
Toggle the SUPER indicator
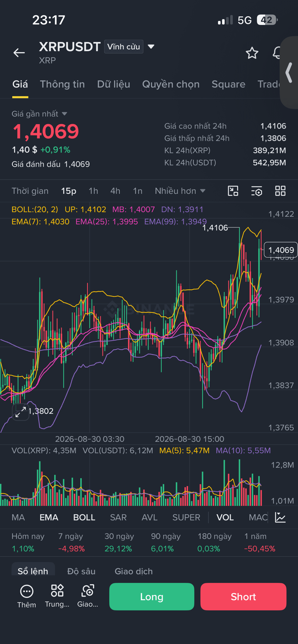[186, 517]
